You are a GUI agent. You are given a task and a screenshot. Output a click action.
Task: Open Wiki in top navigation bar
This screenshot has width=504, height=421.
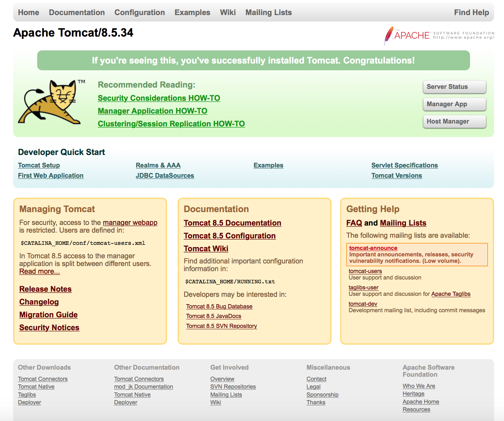[228, 13]
